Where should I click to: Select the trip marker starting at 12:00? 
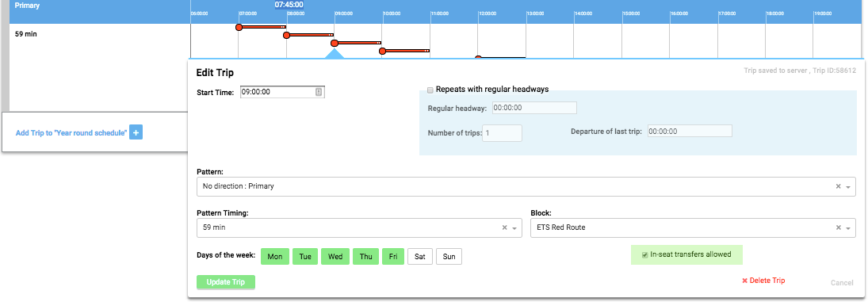pyautogui.click(x=478, y=58)
